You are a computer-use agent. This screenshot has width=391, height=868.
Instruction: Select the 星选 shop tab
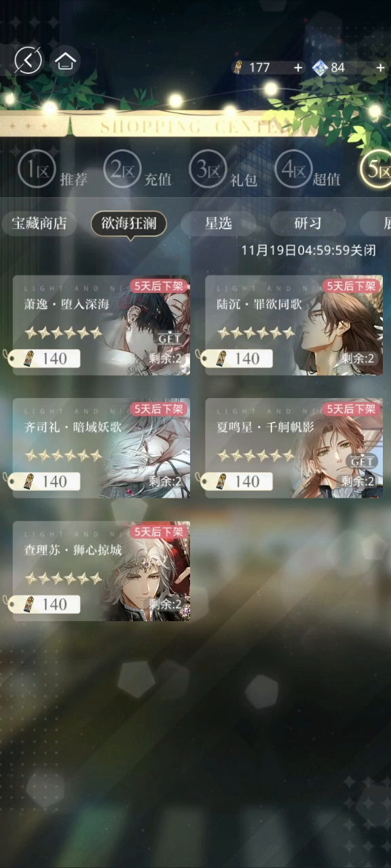click(219, 223)
